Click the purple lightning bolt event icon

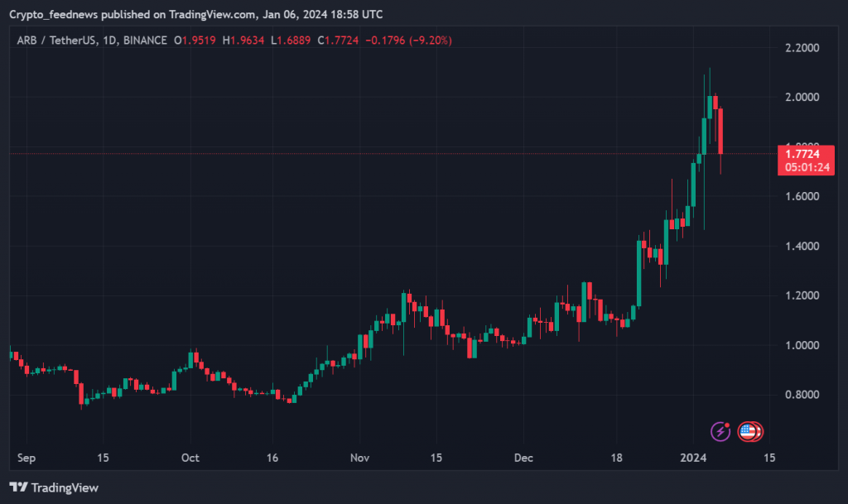click(720, 431)
